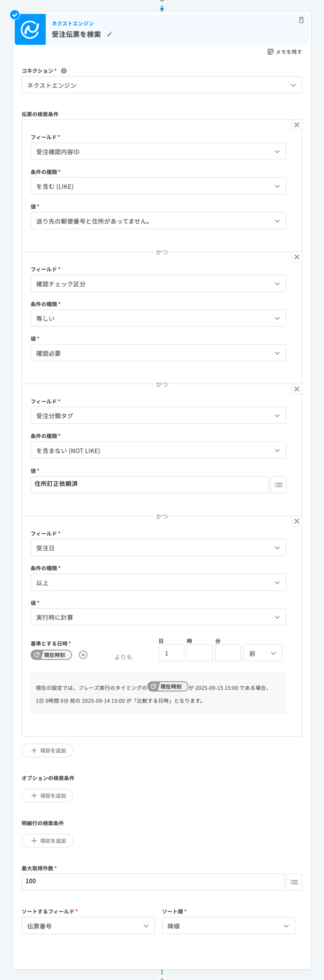Image resolution: width=324 pixels, height=980 pixels.
Task: Open the 確認必要 value dropdown
Action: point(158,353)
